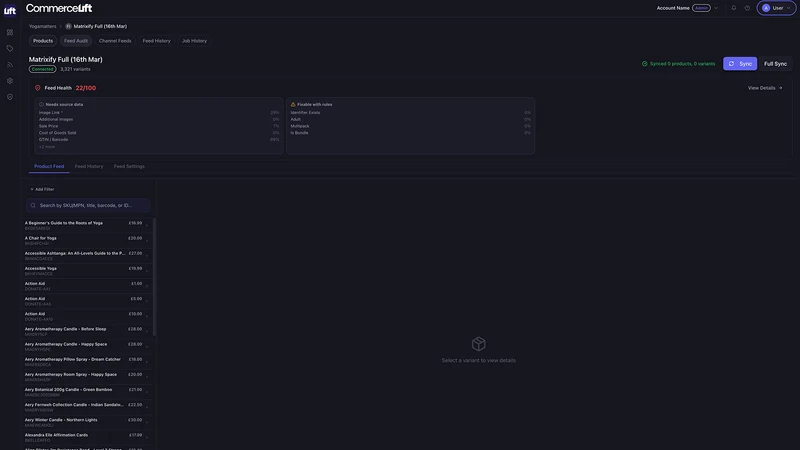Show the +2 more source data items
This screenshot has width=800, height=450.
pyautogui.click(x=47, y=146)
